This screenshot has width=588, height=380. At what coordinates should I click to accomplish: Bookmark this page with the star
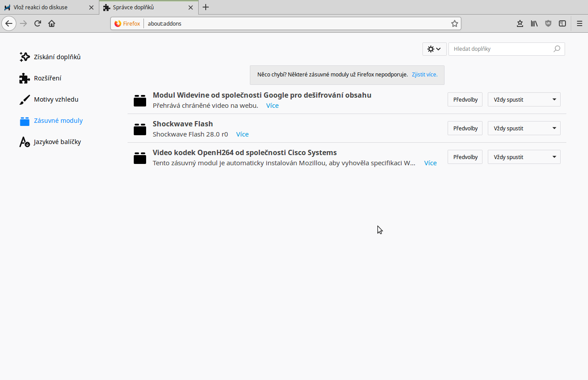454,23
